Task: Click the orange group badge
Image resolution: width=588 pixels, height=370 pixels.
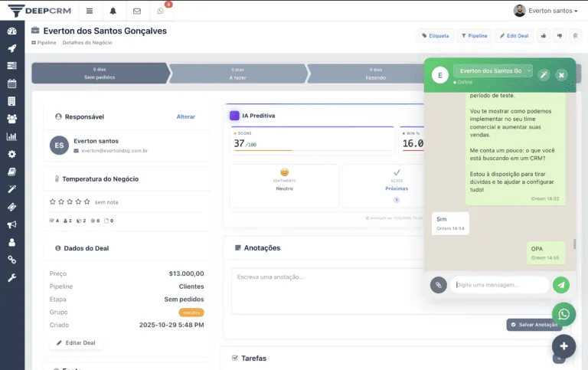Action: [x=191, y=313]
